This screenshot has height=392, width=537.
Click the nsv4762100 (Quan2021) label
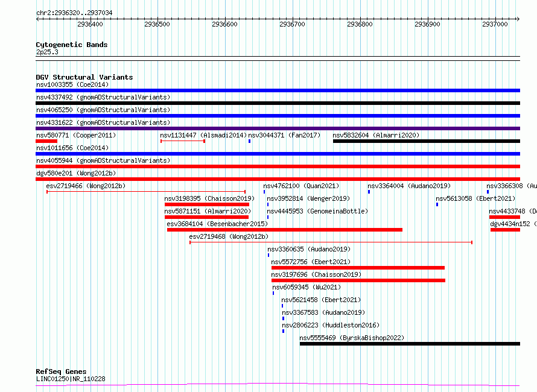tap(301, 186)
